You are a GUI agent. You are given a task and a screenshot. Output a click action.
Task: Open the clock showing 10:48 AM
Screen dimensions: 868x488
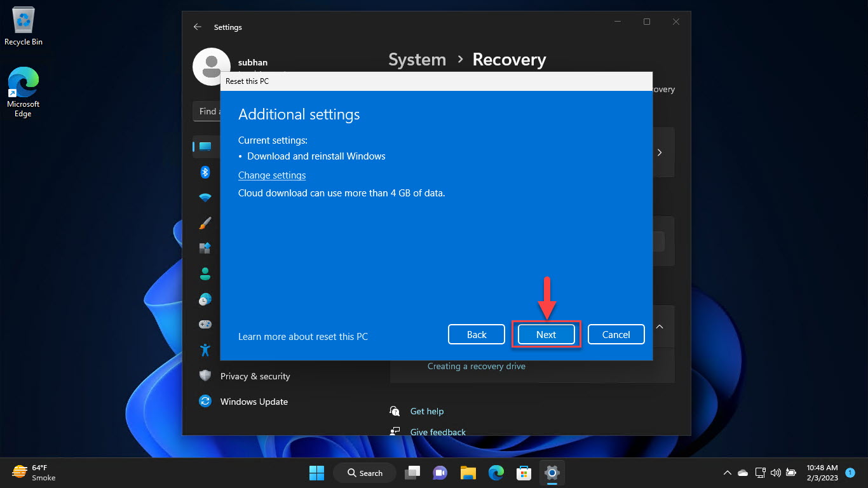(822, 473)
